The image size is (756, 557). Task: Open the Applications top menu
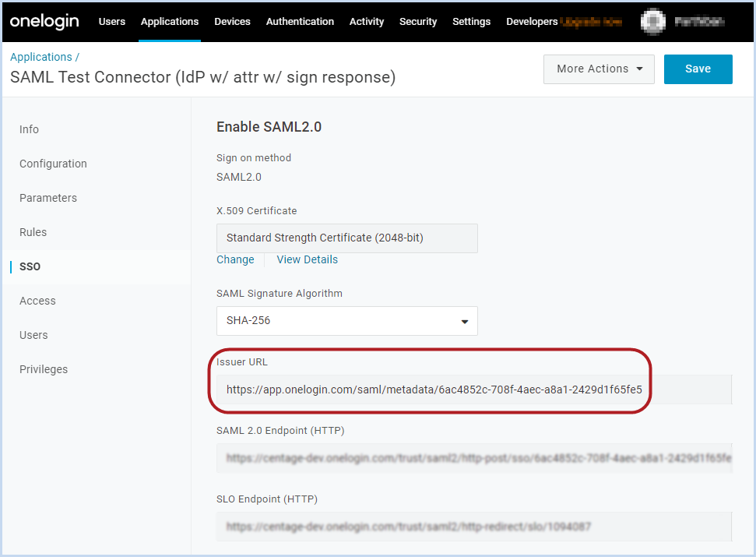170,22
